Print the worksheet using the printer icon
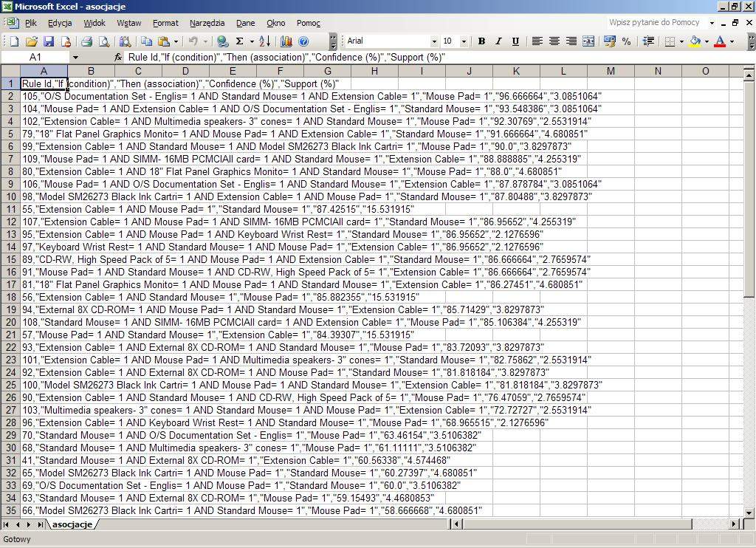Image resolution: width=756 pixels, height=548 pixels. pyautogui.click(x=87, y=41)
